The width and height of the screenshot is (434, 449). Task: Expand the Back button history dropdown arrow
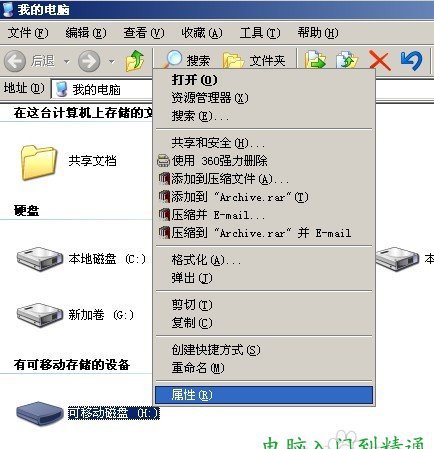point(67,61)
